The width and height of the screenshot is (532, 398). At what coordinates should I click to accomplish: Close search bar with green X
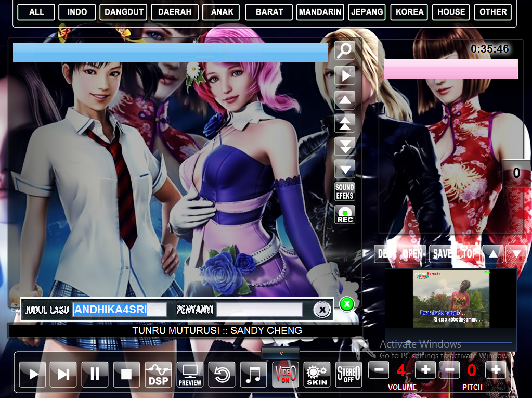347,304
